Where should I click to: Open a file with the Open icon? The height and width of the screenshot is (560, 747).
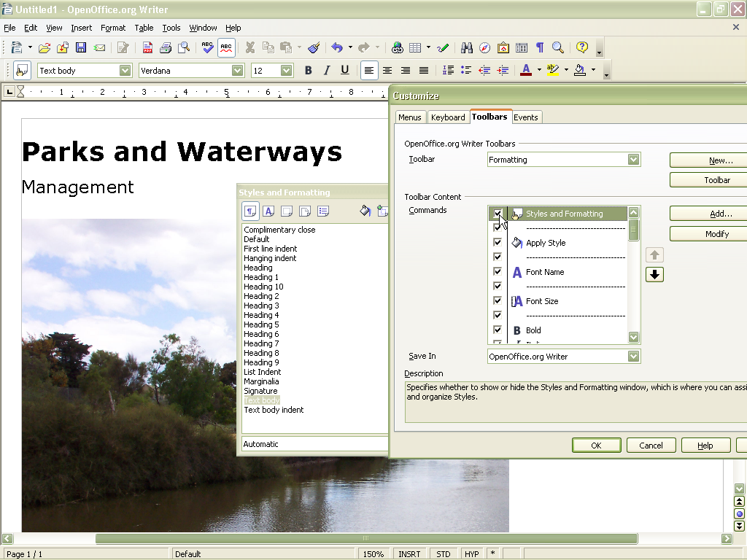(x=44, y=47)
